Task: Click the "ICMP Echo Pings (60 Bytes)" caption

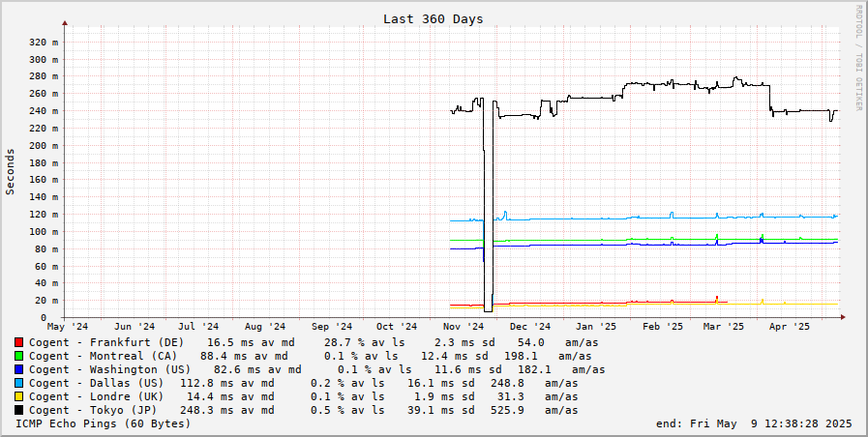Action: [x=103, y=423]
